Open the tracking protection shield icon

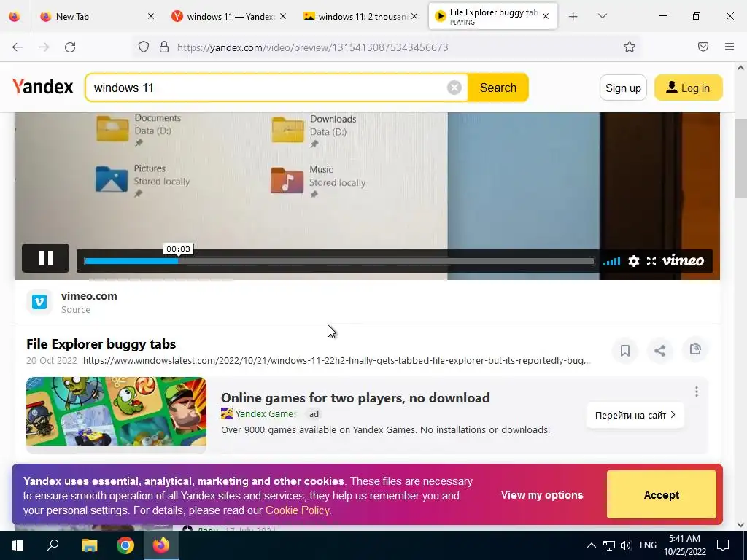(x=144, y=47)
